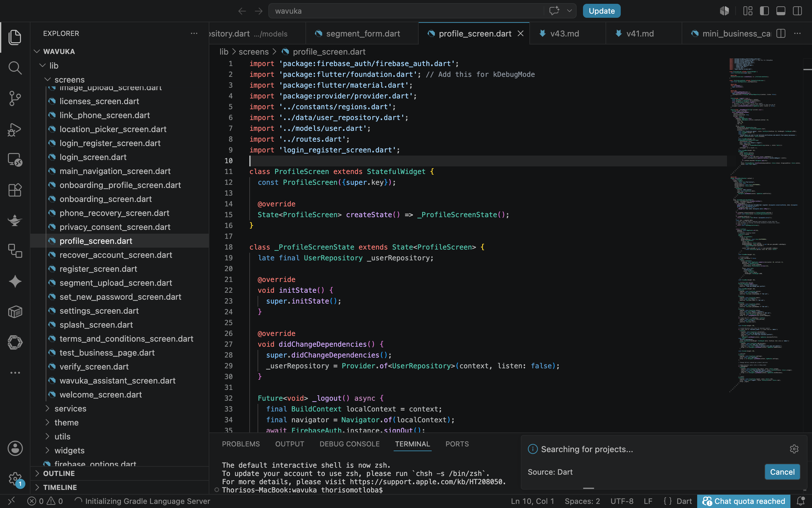
Task: Go back with the left arrow
Action: (x=242, y=11)
